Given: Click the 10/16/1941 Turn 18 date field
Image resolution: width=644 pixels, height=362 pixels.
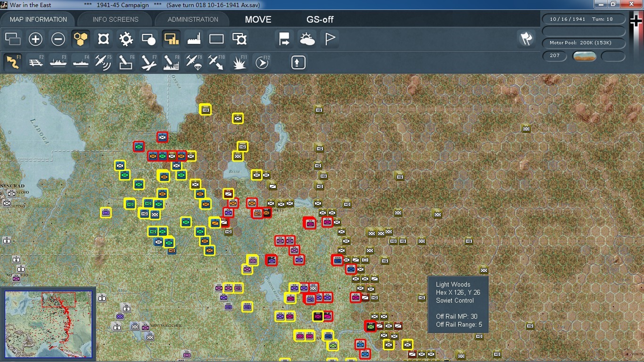Looking at the screenshot, I should [584, 19].
